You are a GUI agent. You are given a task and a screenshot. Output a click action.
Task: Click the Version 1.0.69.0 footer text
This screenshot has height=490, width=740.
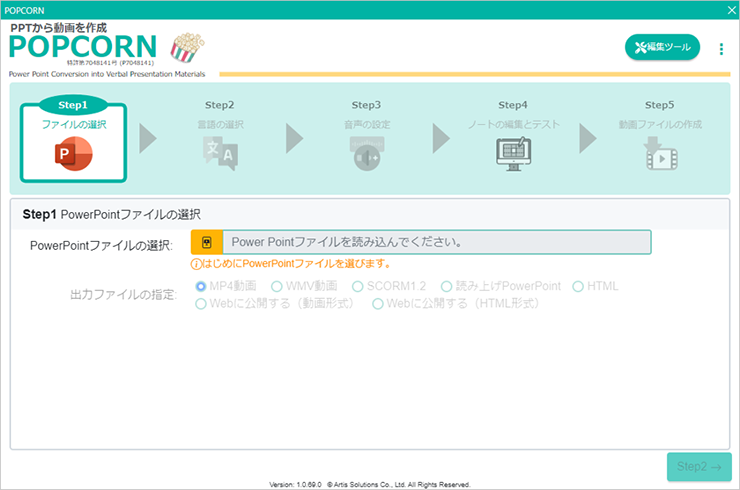tap(295, 484)
